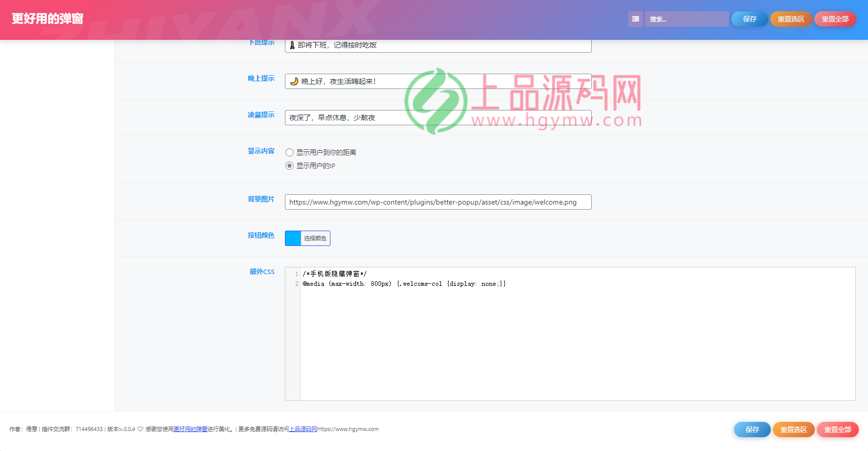868x451 pixels.
Task: Click the top orange 重置选区 button
Action: click(x=791, y=19)
